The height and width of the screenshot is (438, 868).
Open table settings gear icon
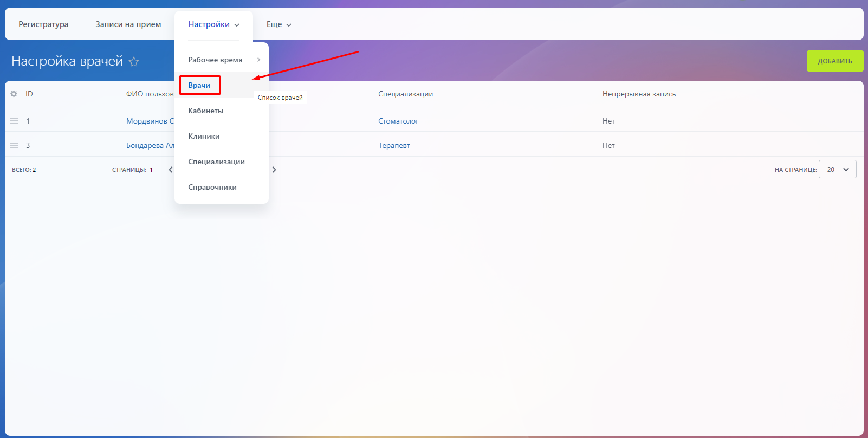(14, 94)
